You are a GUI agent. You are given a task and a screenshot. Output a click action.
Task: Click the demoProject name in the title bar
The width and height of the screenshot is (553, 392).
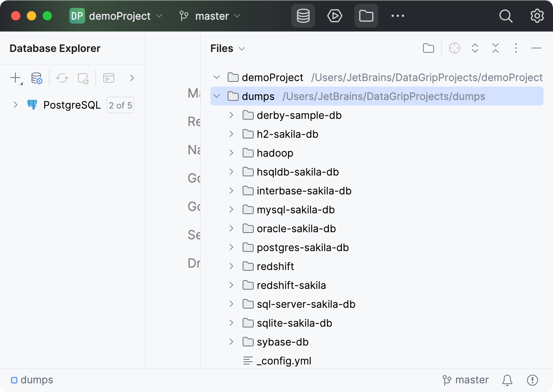click(119, 16)
